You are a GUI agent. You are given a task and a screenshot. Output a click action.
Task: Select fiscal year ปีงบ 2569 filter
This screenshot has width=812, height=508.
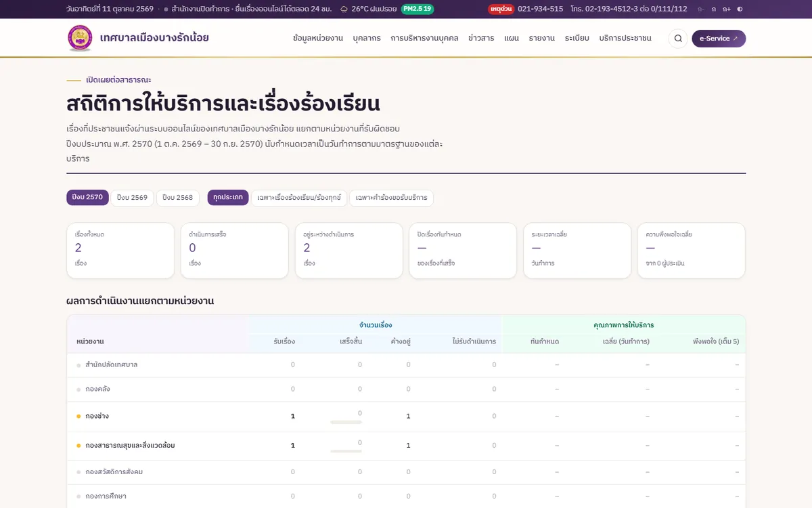(132, 198)
